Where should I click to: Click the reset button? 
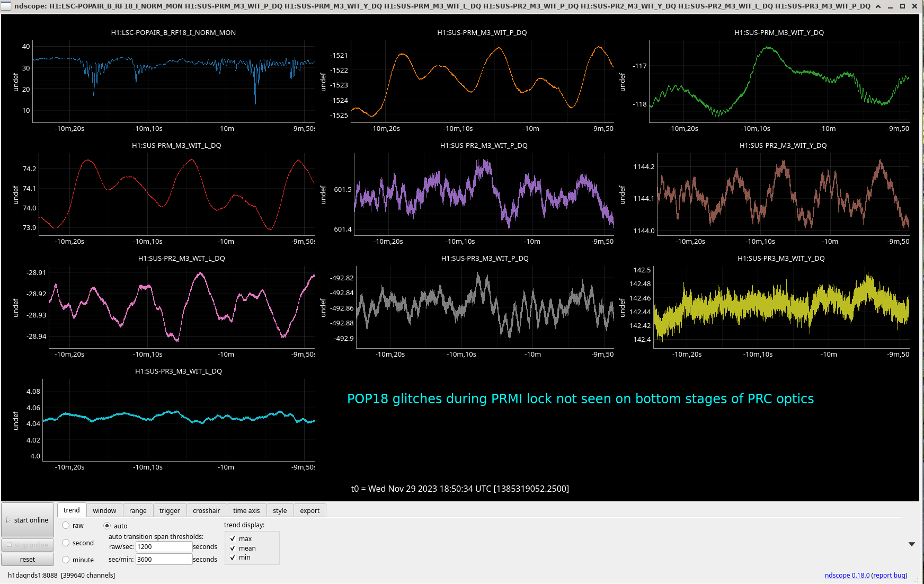tap(28, 559)
